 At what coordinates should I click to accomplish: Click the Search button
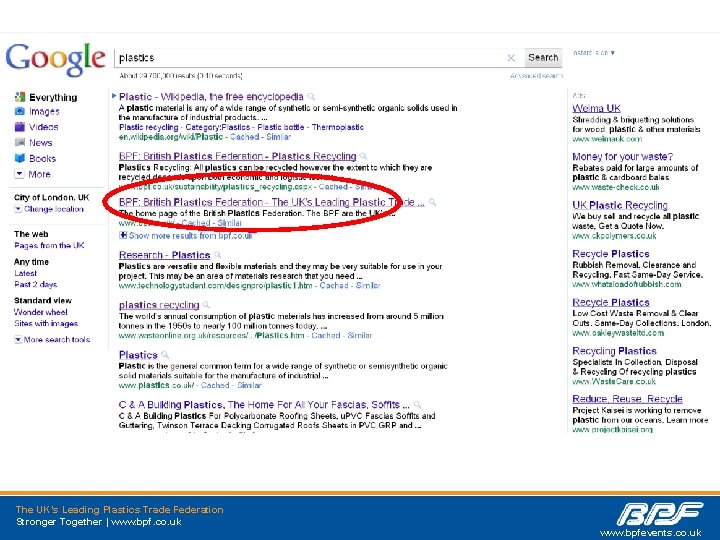tap(543, 58)
